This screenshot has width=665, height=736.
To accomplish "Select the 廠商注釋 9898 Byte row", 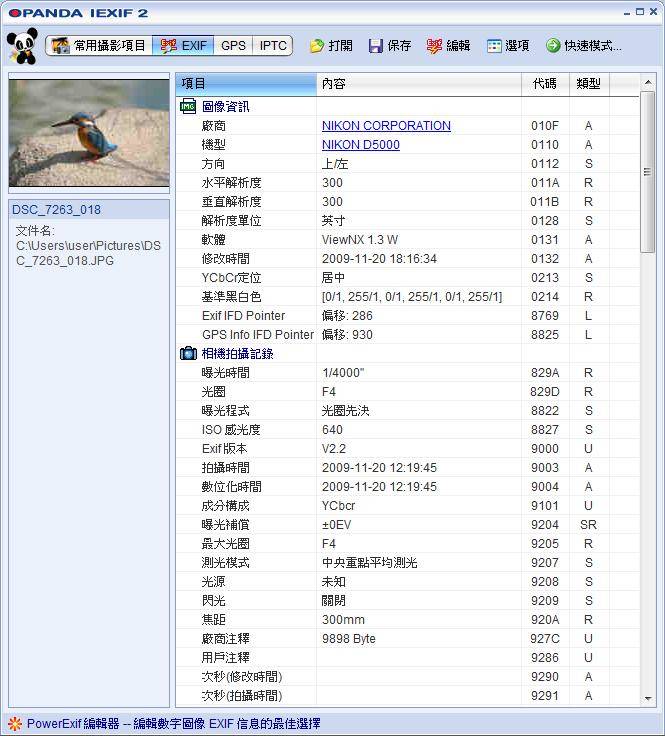I will (x=408, y=639).
